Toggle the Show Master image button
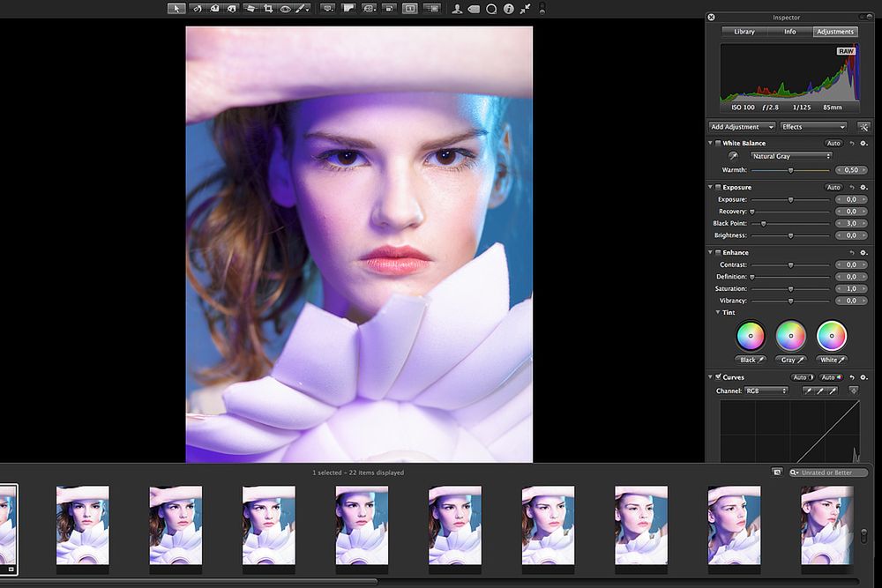 tap(348, 9)
